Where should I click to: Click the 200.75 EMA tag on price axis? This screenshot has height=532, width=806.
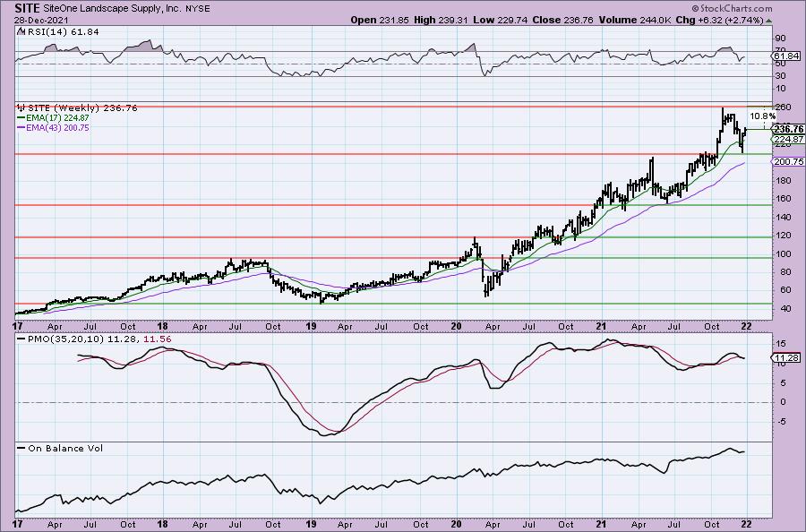tap(788, 161)
